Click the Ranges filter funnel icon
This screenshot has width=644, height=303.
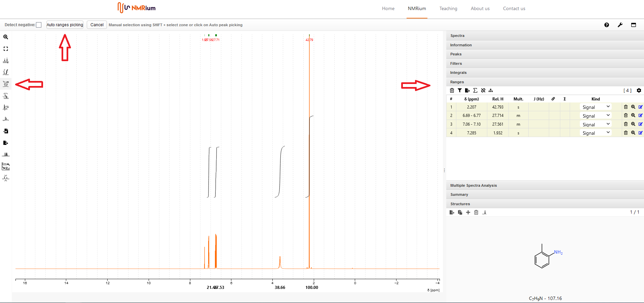pyautogui.click(x=460, y=90)
